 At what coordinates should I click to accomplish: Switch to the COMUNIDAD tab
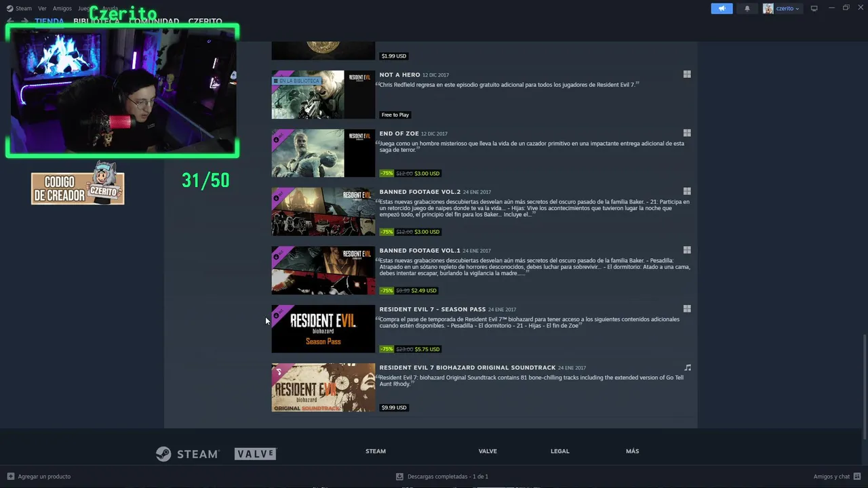coord(154,21)
